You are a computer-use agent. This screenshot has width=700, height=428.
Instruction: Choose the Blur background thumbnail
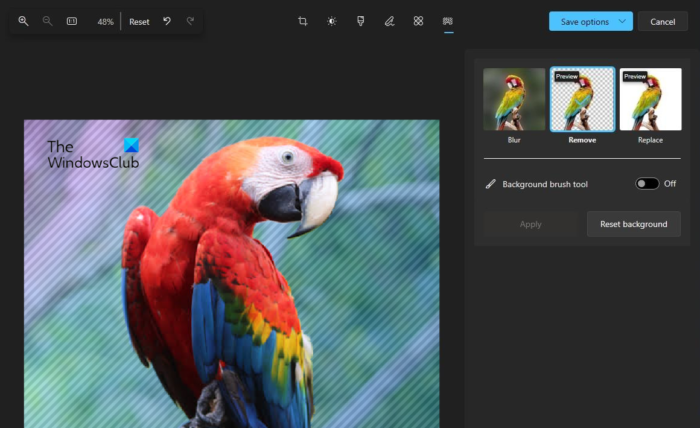514,99
